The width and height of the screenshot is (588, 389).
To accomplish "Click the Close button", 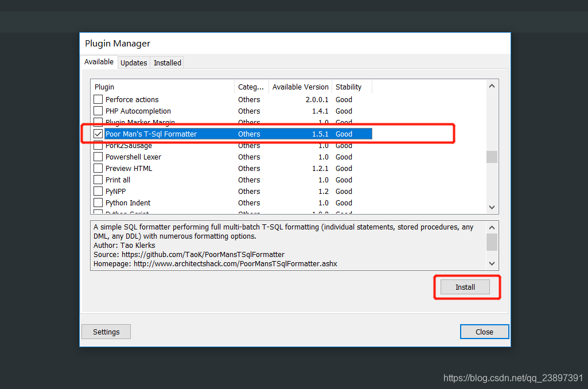I will tap(484, 332).
